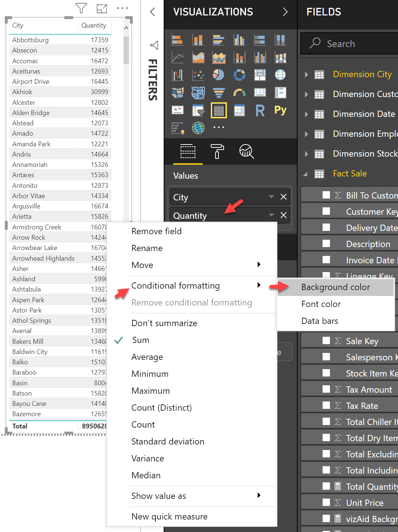This screenshot has height=532, width=398.
Task: Open Focus mode for the table visual
Action: pyautogui.click(x=102, y=8)
